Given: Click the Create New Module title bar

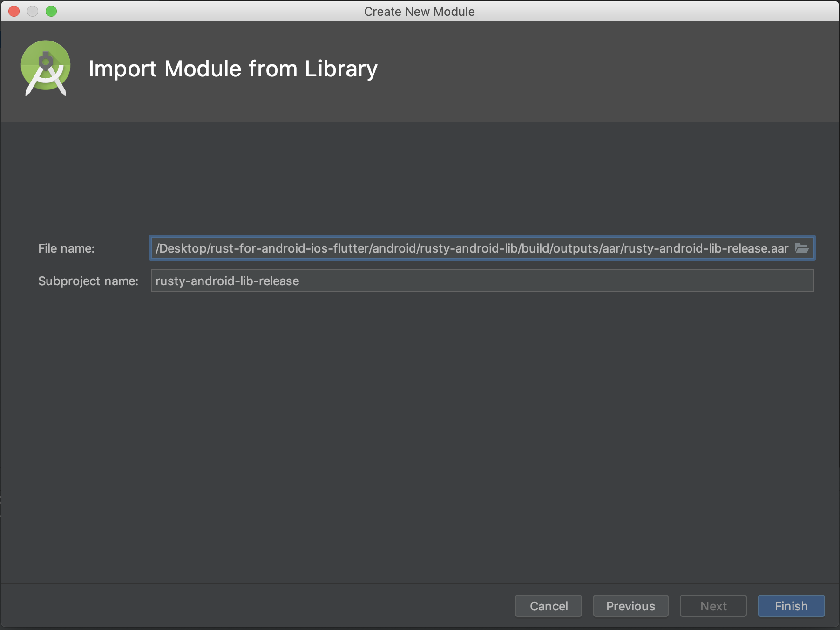Looking at the screenshot, I should pos(420,11).
